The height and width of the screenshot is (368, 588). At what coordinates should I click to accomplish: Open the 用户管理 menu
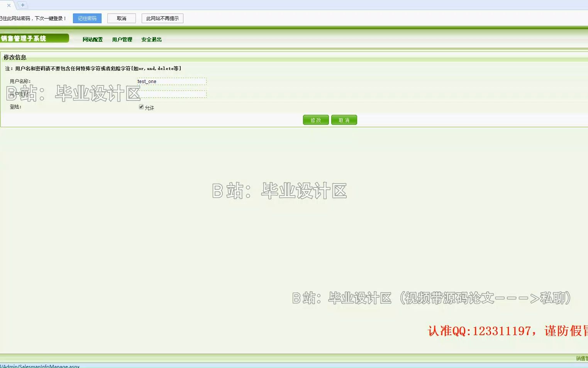(x=122, y=39)
